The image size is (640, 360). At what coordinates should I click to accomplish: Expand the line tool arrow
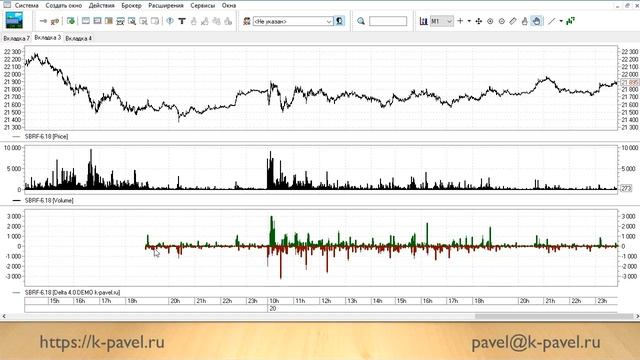(561, 21)
